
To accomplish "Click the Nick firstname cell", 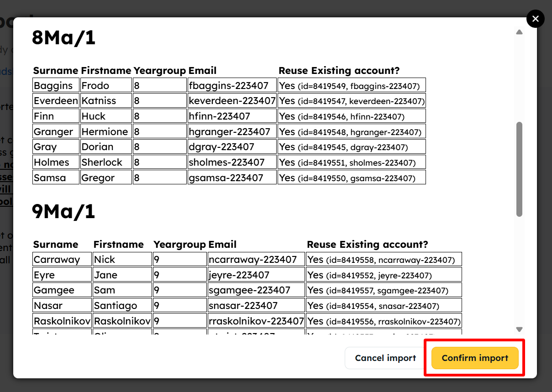I will pyautogui.click(x=122, y=259).
